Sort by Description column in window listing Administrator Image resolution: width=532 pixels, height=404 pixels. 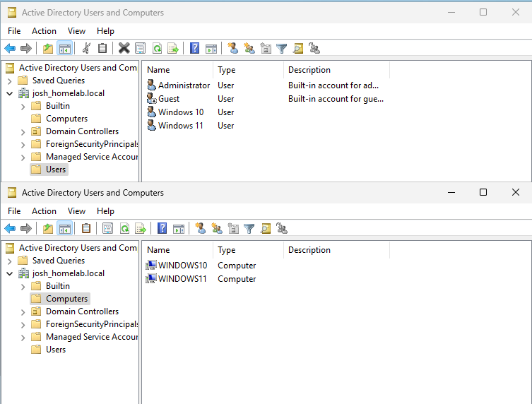pyautogui.click(x=336, y=70)
